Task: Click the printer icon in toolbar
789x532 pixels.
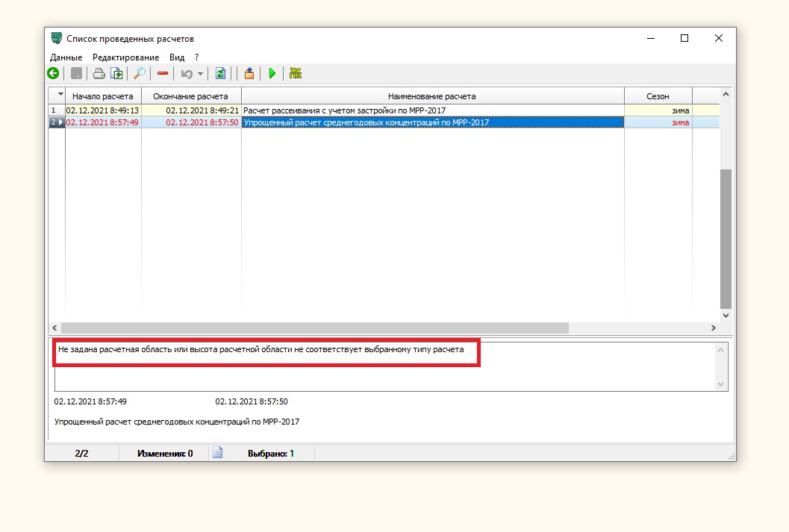Action: coord(98,73)
